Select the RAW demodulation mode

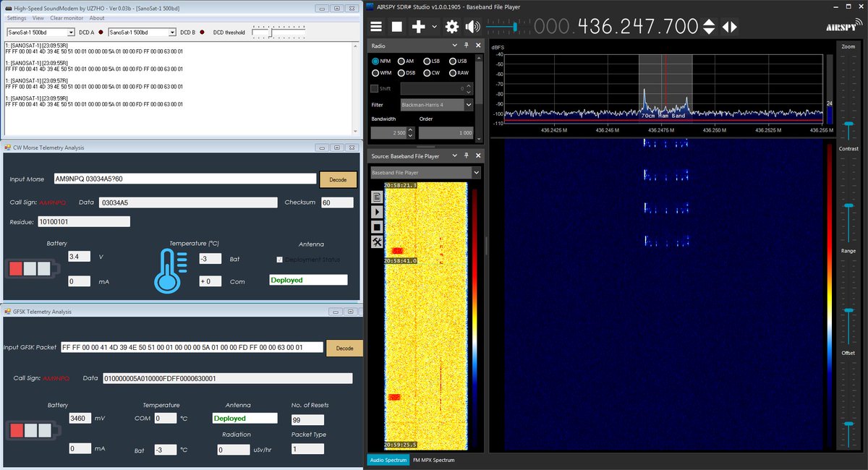point(459,73)
